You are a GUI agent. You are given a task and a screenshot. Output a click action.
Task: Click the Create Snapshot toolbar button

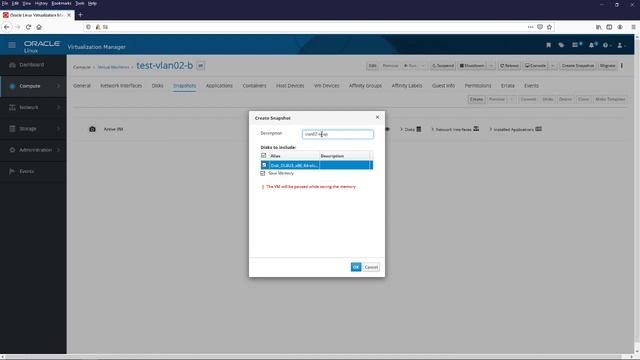pyautogui.click(x=578, y=66)
